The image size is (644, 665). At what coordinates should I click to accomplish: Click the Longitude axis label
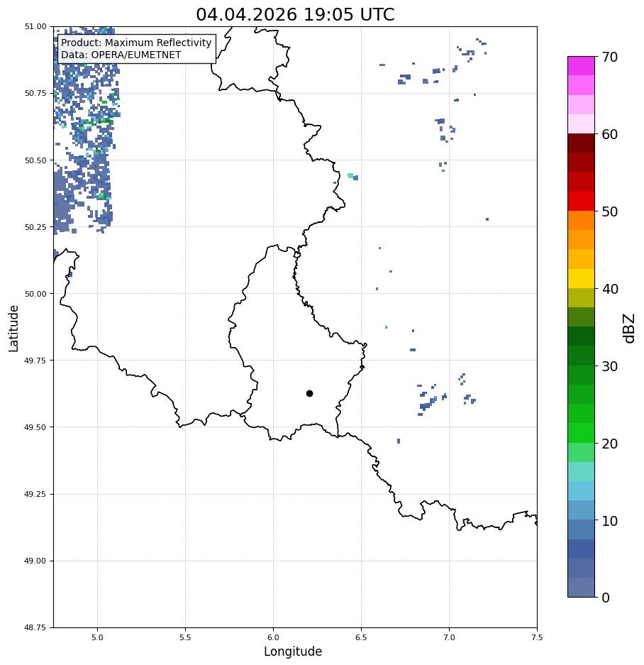tap(293, 652)
